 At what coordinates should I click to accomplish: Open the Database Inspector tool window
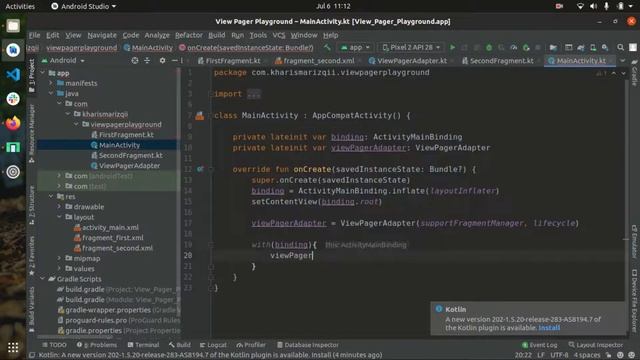pyautogui.click(x=308, y=345)
